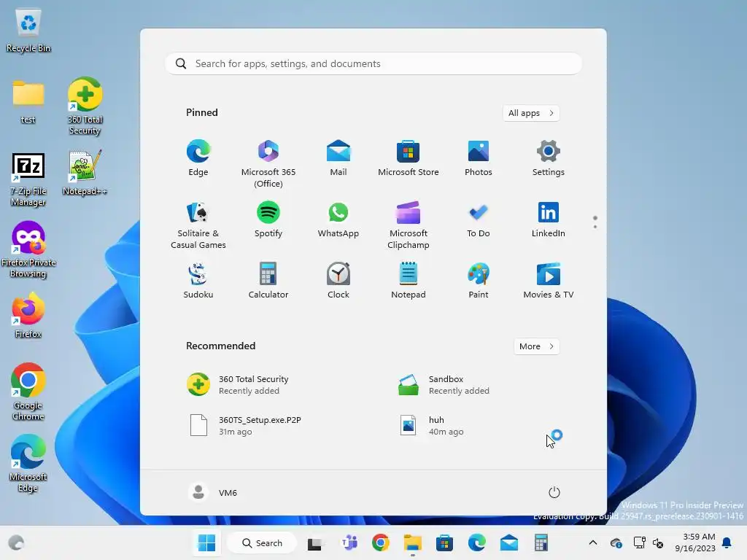Screen dimensions: 747x560
Task: Select 360 Total Security desktop shortcut
Action: (85, 106)
